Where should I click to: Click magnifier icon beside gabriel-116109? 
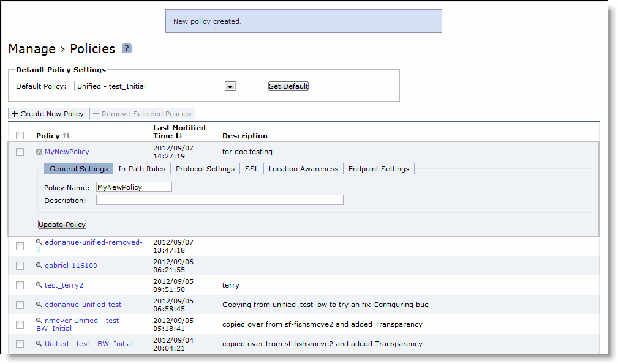pyautogui.click(x=39, y=266)
